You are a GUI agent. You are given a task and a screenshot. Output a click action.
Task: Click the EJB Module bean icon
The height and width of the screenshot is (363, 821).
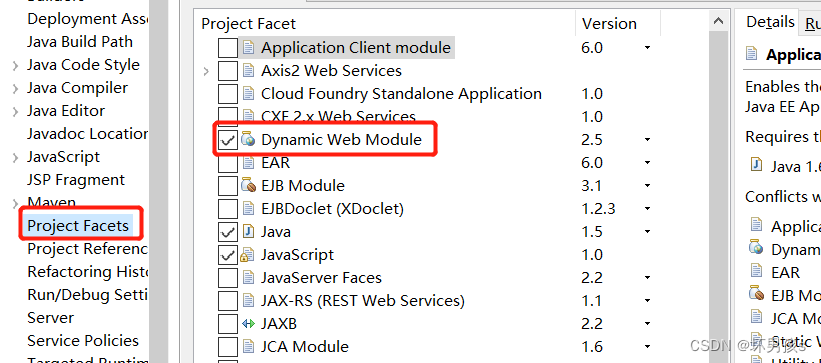coord(247,186)
